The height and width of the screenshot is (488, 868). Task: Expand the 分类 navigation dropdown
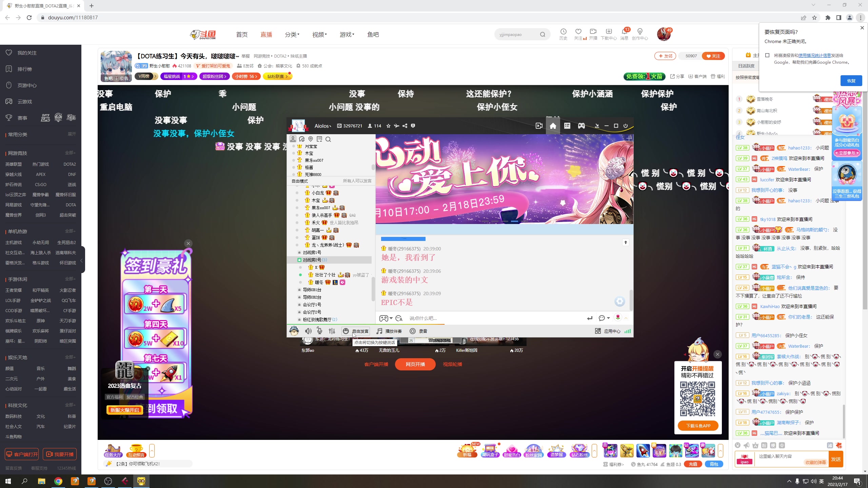[x=292, y=35]
